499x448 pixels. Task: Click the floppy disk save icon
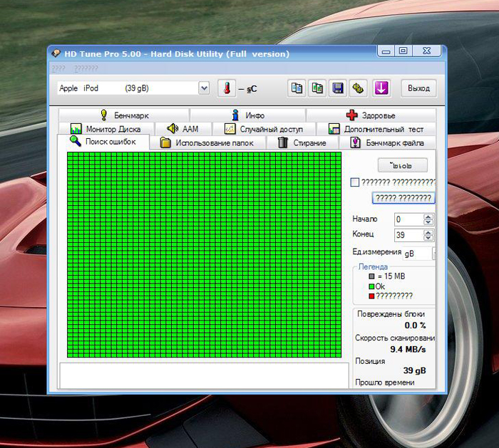[x=338, y=88]
